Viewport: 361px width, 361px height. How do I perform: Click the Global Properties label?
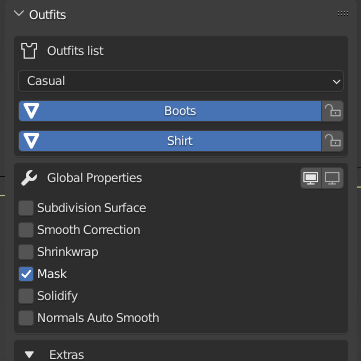[x=95, y=178]
